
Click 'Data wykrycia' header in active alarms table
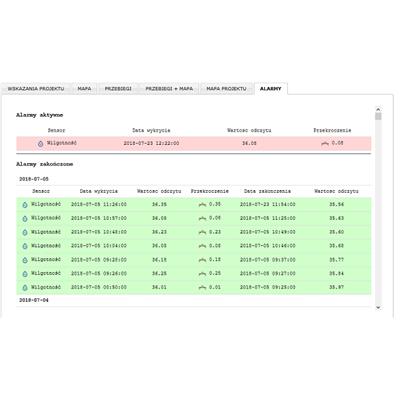coord(151,130)
